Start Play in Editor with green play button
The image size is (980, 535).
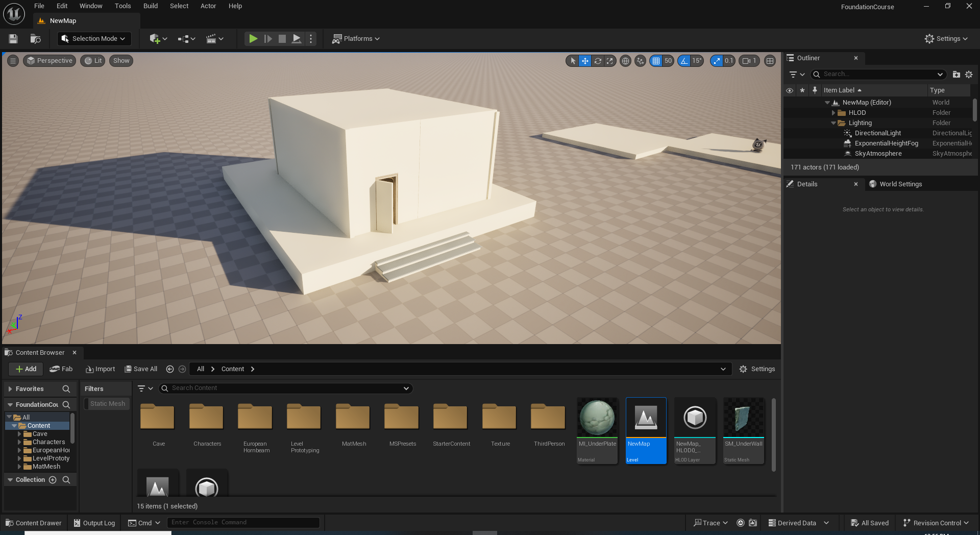[x=253, y=39]
